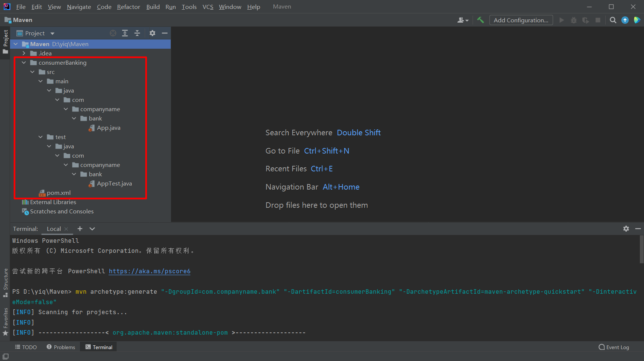Viewport: 644px width, 361px height.
Task: Click Expand All in Project panel
Action: 125,33
